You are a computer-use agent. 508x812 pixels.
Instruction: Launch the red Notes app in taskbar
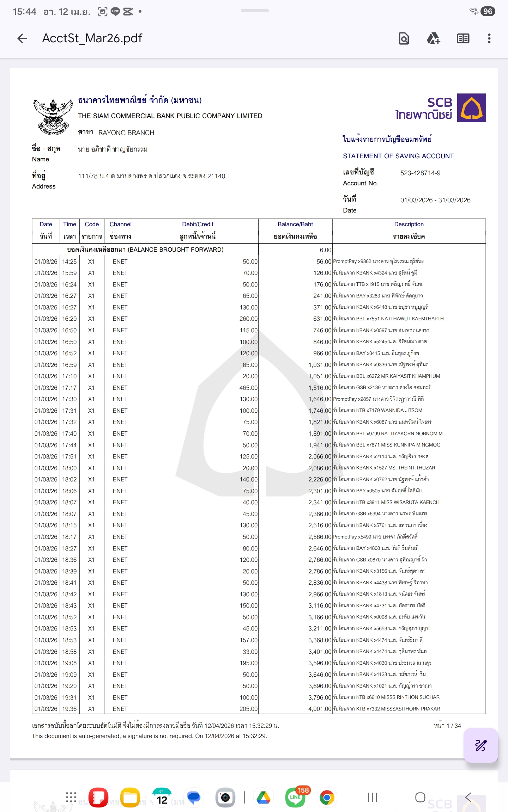coord(98,797)
